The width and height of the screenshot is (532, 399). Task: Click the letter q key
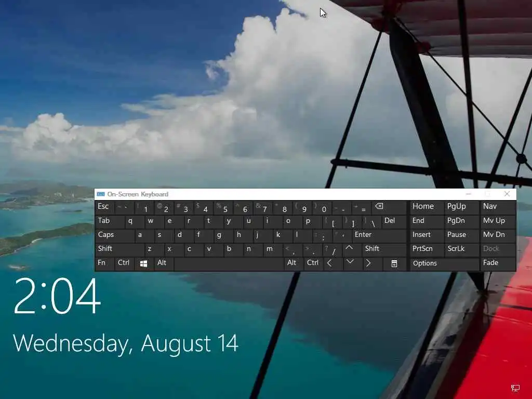coord(135,221)
